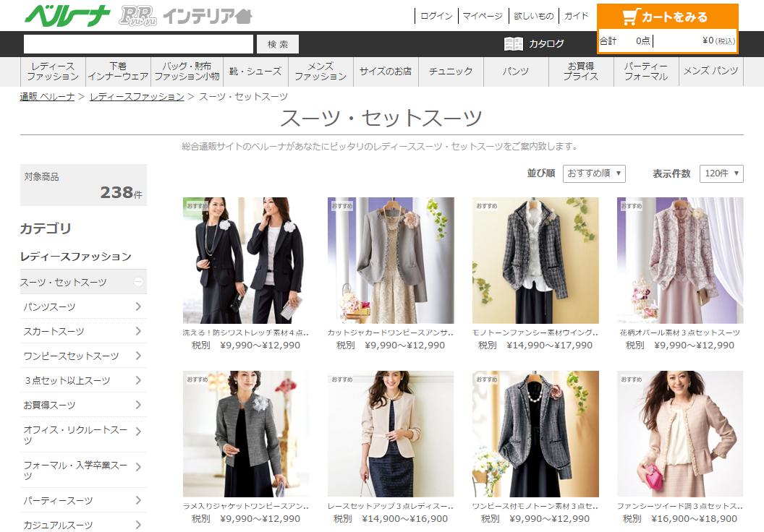Select カジュアルスーツ category
The height and width of the screenshot is (532, 764).
point(82,525)
